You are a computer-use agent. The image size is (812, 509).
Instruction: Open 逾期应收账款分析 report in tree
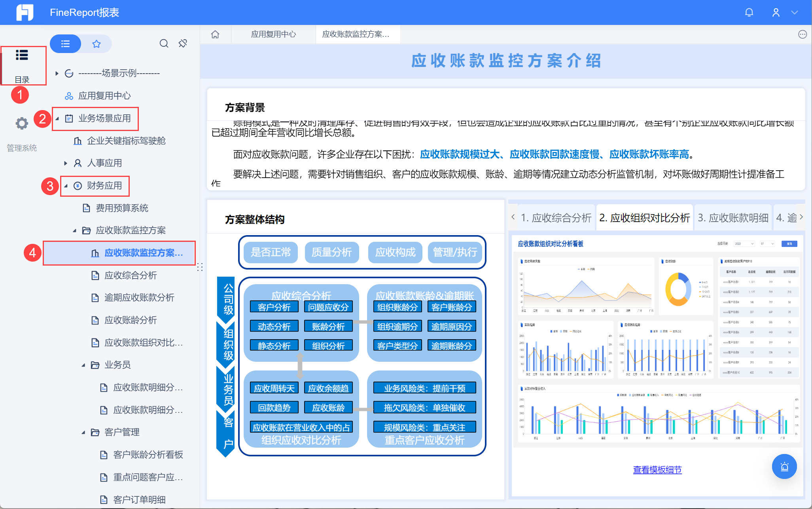point(139,298)
